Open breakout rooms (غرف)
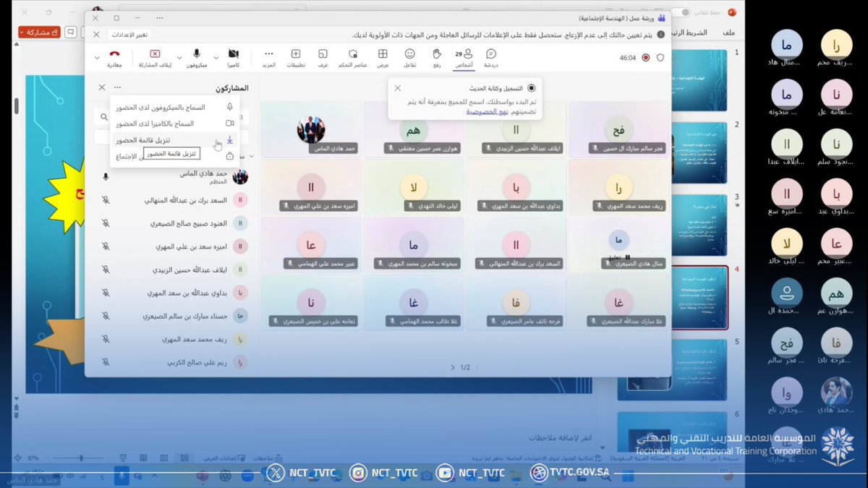The image size is (868, 488). (323, 58)
